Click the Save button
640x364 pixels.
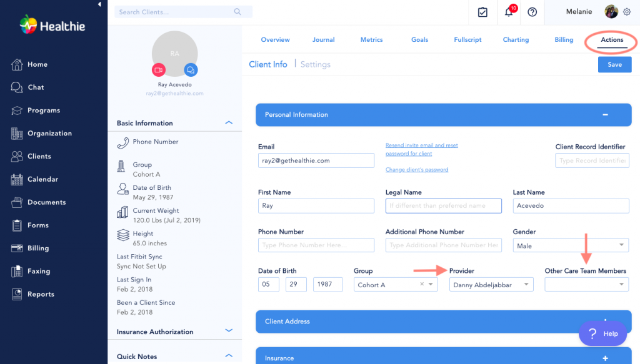tap(614, 64)
